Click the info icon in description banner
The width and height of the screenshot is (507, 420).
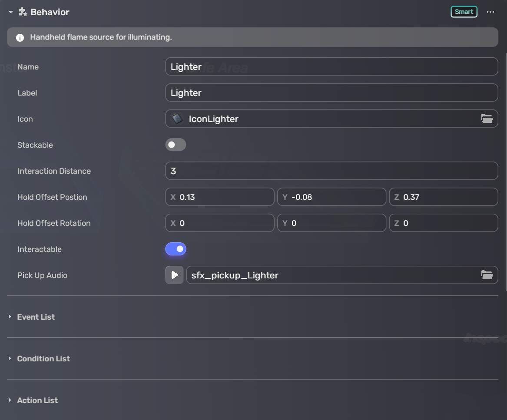pyautogui.click(x=20, y=38)
